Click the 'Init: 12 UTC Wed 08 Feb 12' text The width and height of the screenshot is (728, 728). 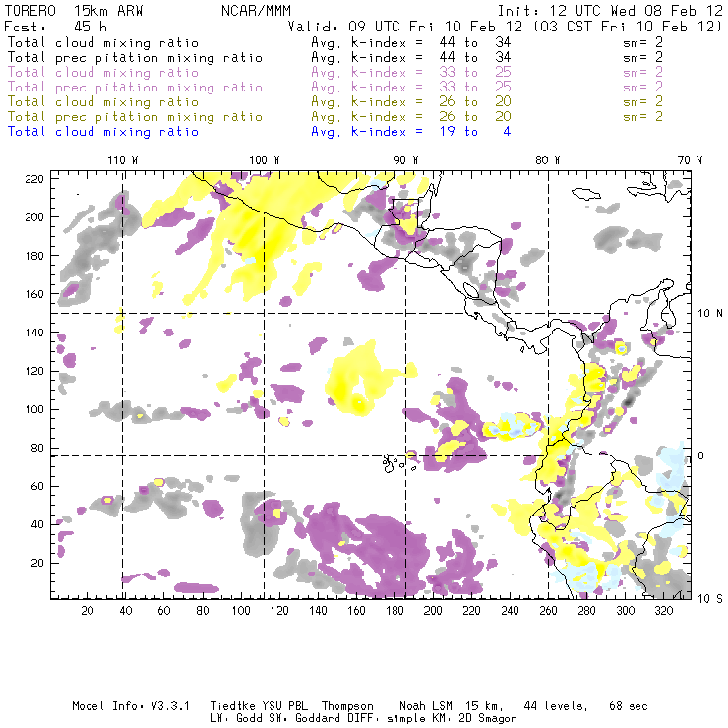tap(610, 11)
